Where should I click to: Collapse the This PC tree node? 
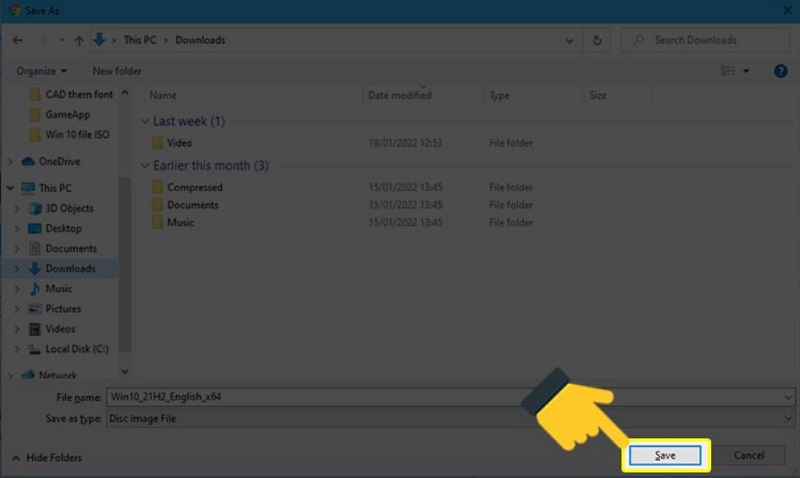(x=10, y=188)
